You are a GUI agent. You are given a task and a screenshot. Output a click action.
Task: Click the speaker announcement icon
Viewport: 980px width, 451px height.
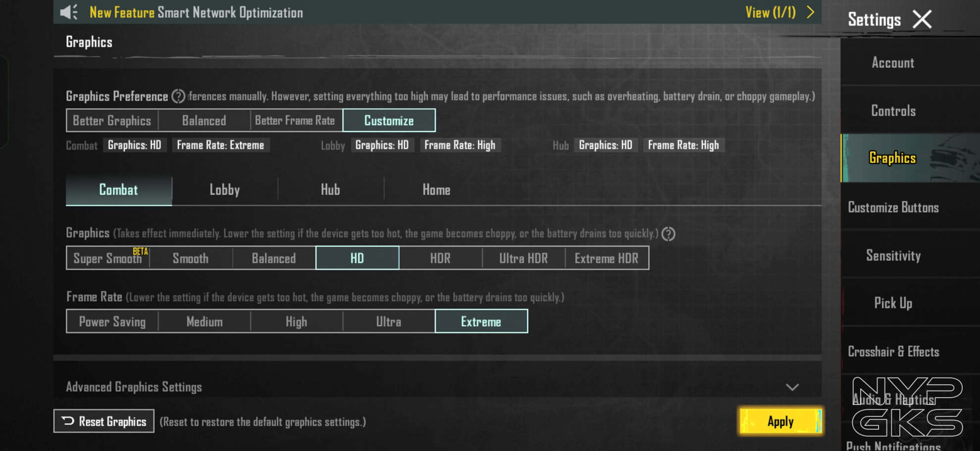tap(69, 12)
